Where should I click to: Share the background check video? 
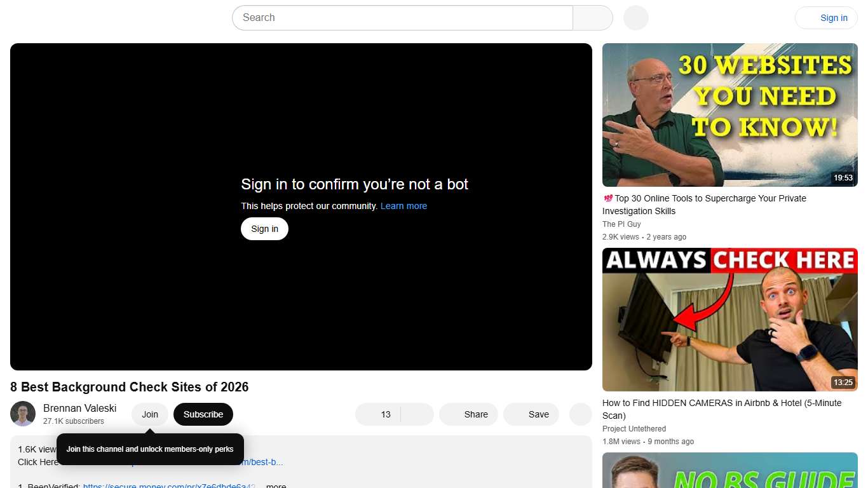468,414
